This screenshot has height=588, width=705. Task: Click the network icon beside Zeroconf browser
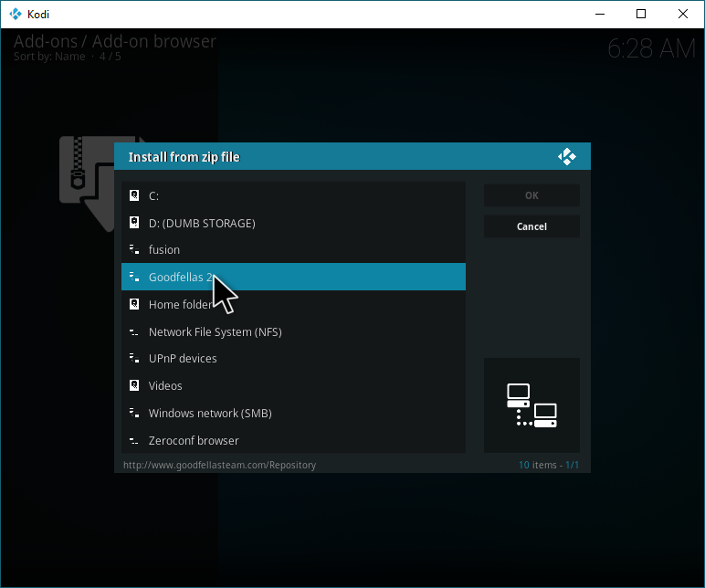pos(134,441)
